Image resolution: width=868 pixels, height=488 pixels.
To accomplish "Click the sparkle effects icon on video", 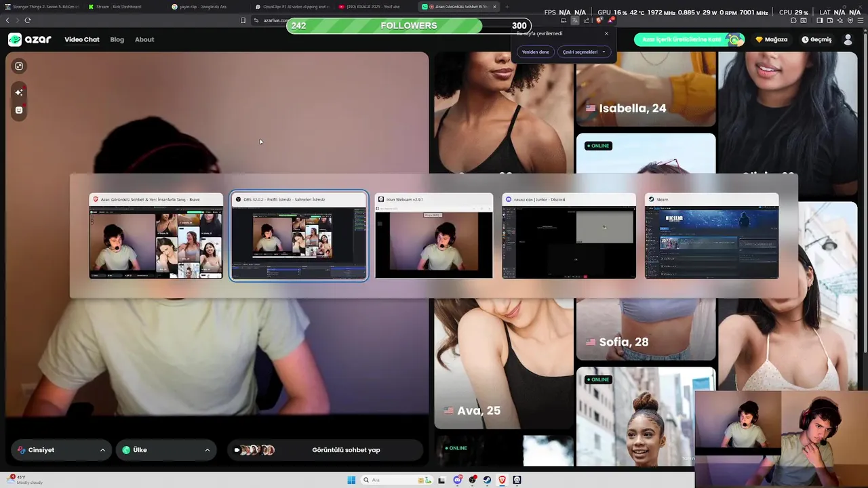I will point(19,92).
